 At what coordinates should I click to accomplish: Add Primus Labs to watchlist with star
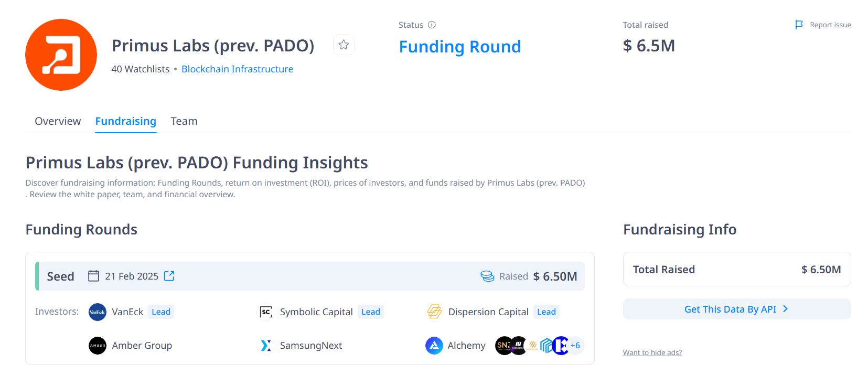[x=344, y=45]
